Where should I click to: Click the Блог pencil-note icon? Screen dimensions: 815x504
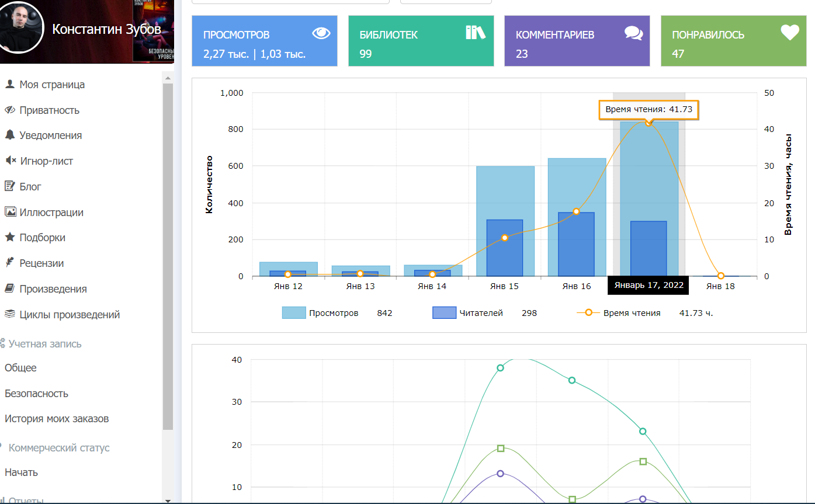click(x=9, y=186)
